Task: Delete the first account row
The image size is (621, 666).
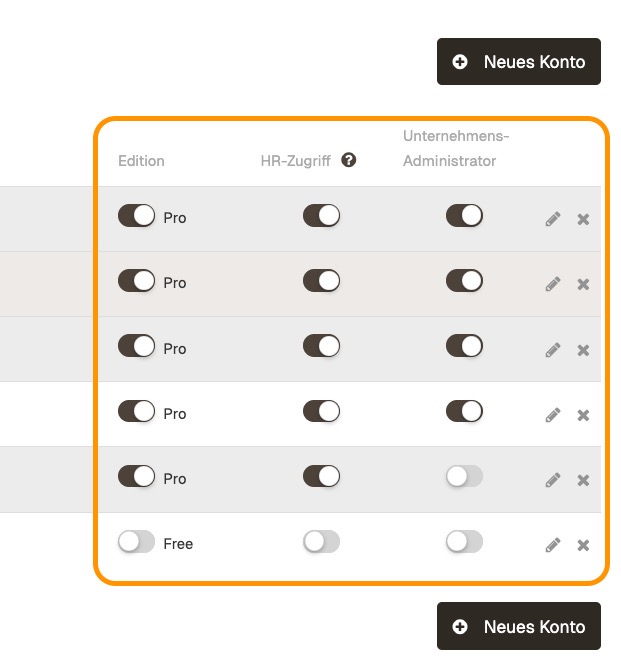Action: click(583, 219)
